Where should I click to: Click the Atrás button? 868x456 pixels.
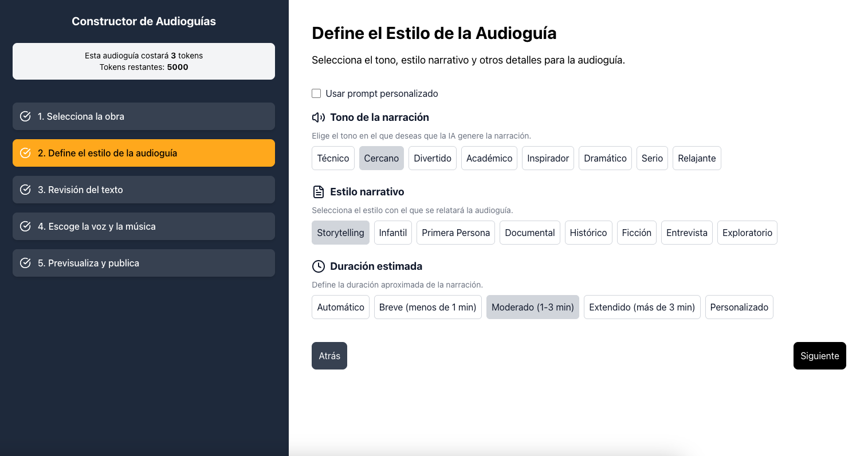click(329, 356)
